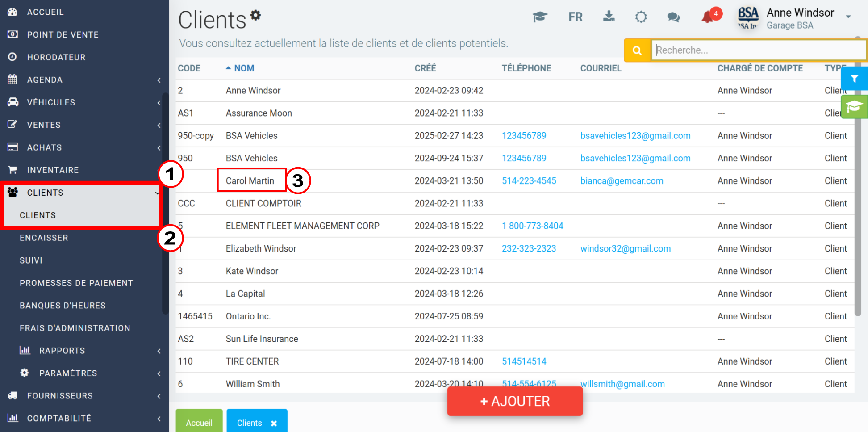Click the chat messages icon
Screen dimensions: 868x432
pyautogui.click(x=673, y=17)
